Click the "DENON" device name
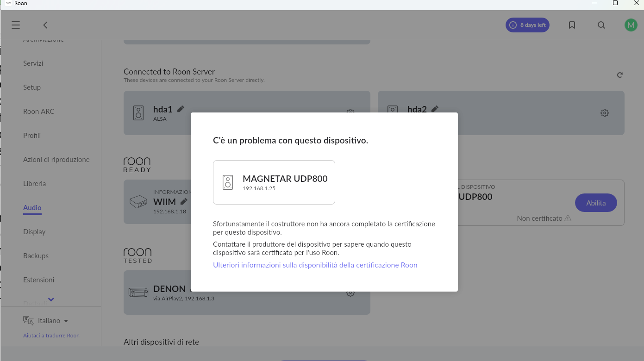This screenshot has height=361, width=644. click(x=169, y=289)
